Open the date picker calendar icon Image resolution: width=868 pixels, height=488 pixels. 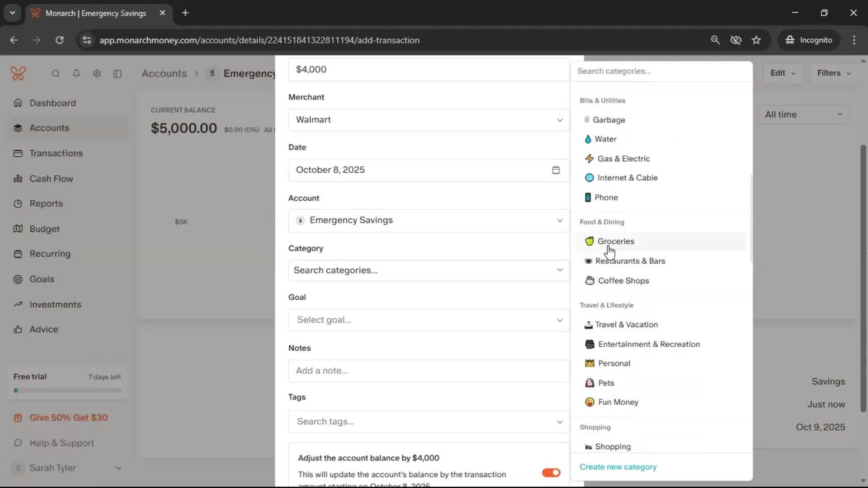[556, 170]
